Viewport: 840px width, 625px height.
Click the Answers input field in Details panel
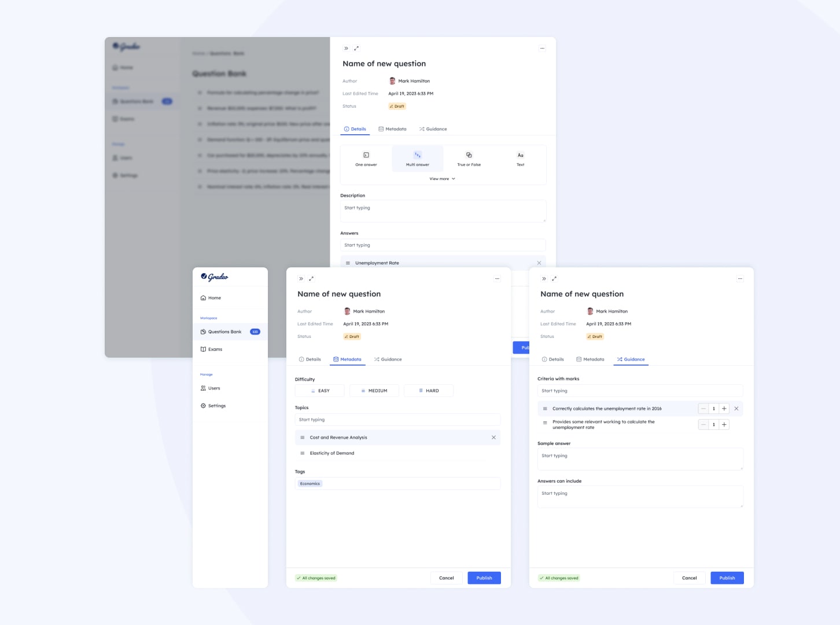pyautogui.click(x=443, y=245)
